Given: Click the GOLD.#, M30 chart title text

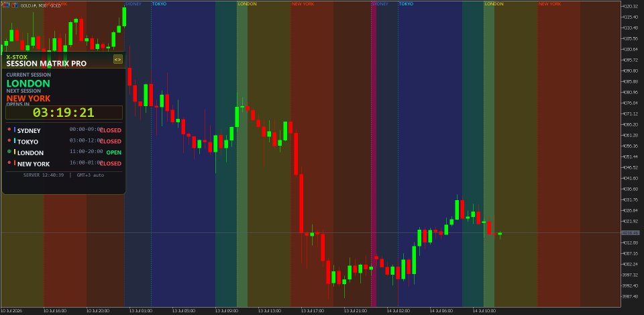Looking at the screenshot, I should [40, 5].
